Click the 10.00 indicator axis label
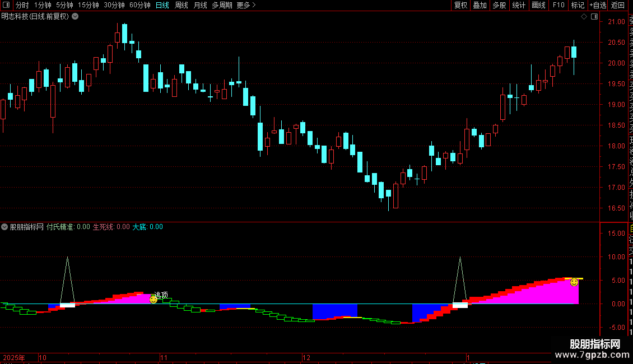 (x=616, y=257)
